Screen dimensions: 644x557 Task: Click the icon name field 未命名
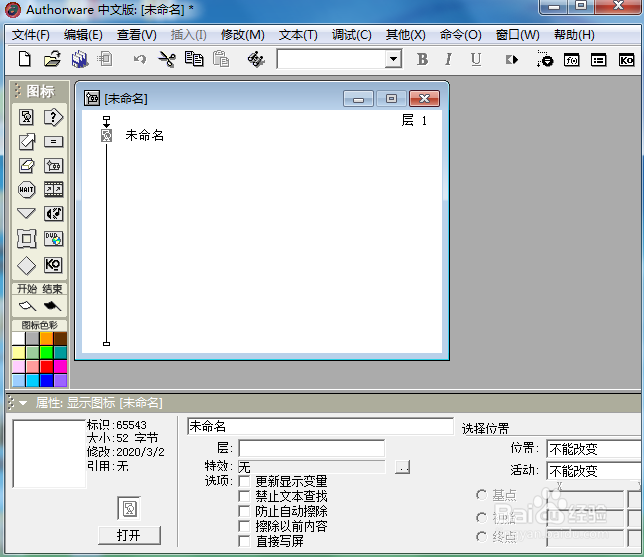tap(320, 426)
